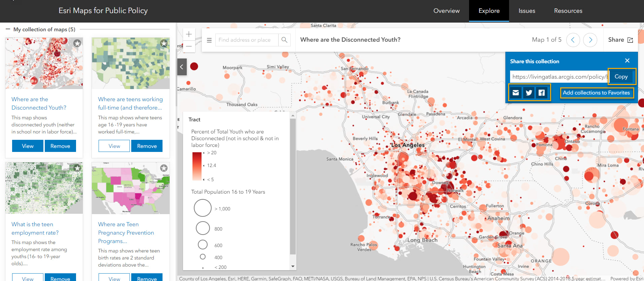Image resolution: width=644 pixels, height=281 pixels.
Task: Open the Issues tab
Action: (527, 11)
